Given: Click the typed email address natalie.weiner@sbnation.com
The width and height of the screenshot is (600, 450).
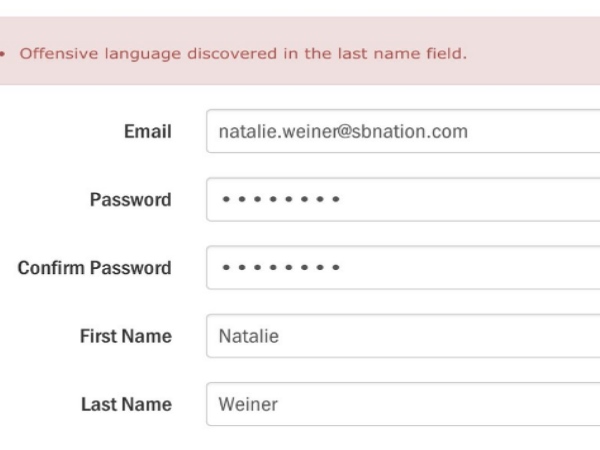Looking at the screenshot, I should click(x=343, y=132).
